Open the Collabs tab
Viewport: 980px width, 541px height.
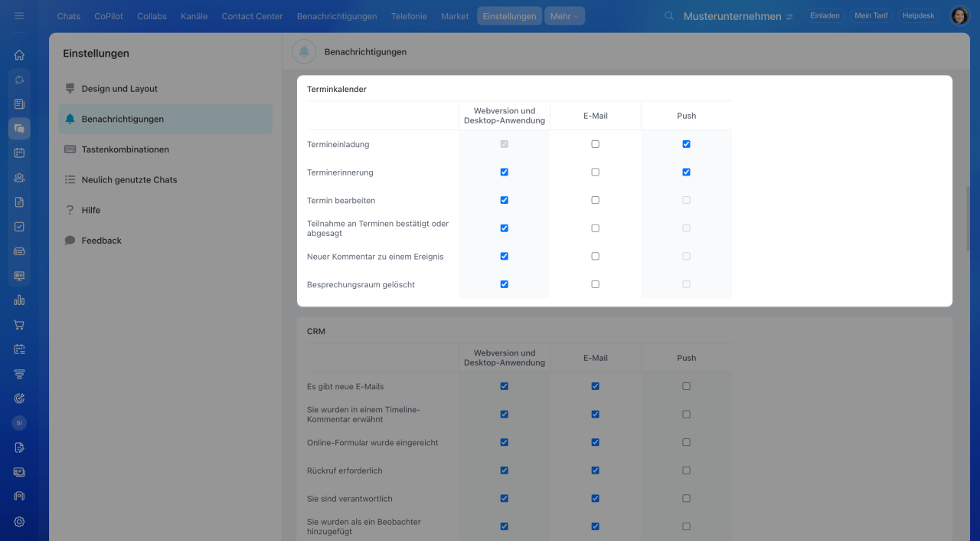coord(152,16)
